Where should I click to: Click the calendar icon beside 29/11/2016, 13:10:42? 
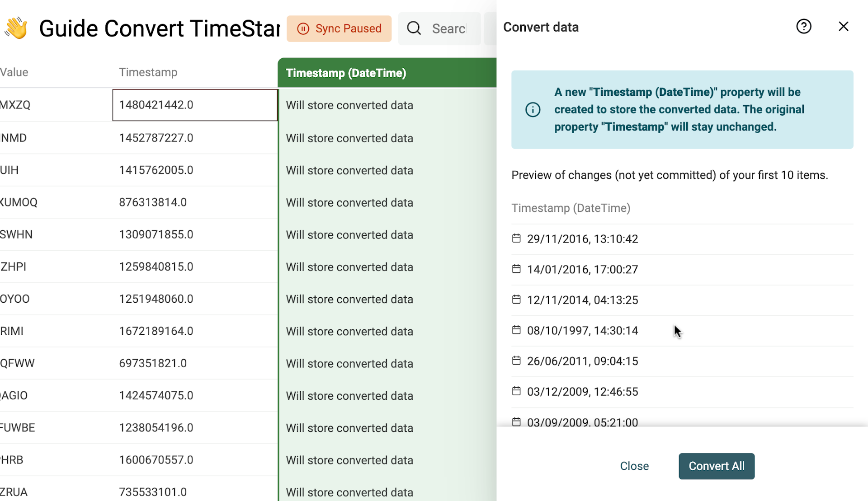point(516,238)
